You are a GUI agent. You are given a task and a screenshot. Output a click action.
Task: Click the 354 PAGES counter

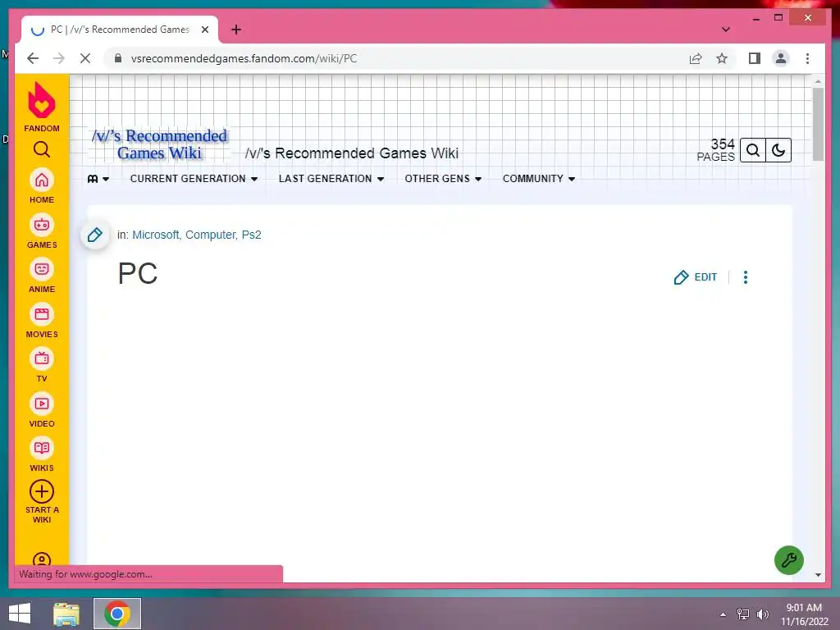point(715,150)
